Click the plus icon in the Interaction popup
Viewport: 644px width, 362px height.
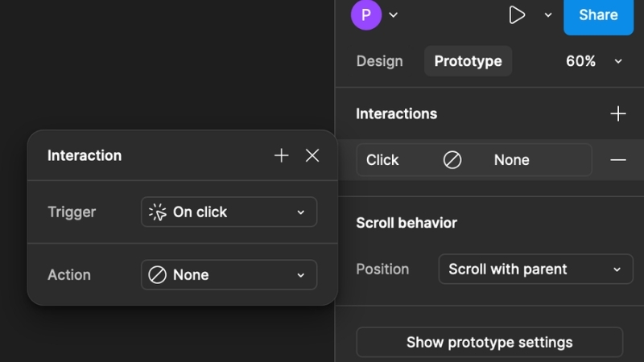281,155
